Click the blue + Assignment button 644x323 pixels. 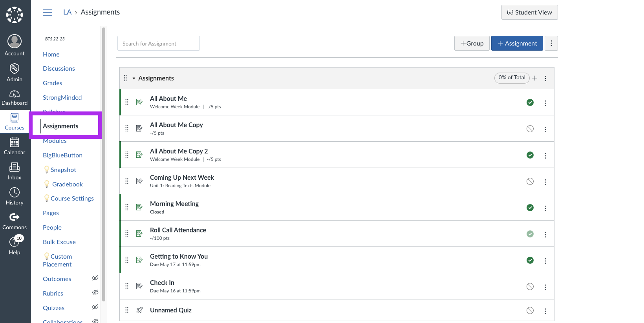click(x=517, y=43)
